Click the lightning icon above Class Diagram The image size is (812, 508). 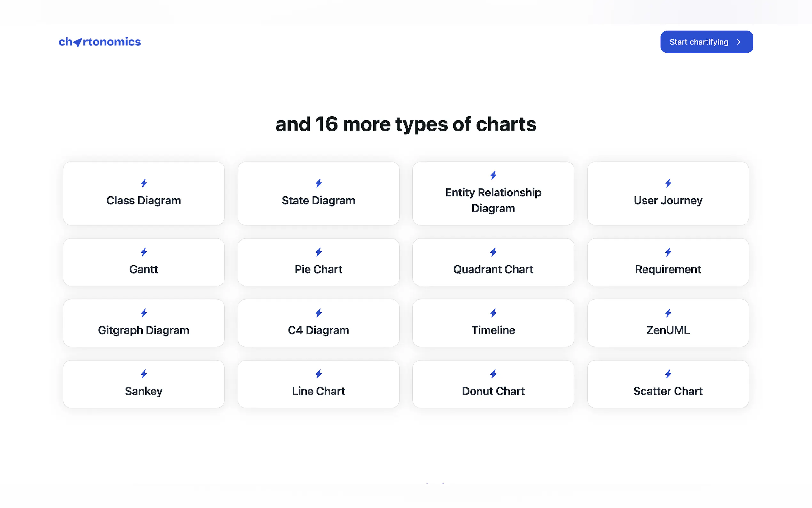point(144,183)
